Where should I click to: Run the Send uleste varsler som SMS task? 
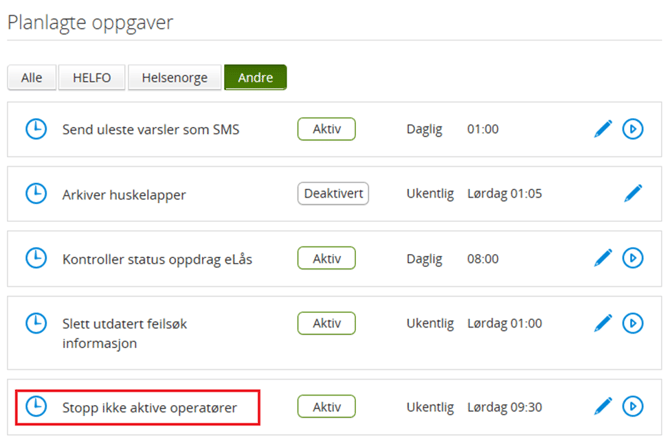(x=632, y=129)
